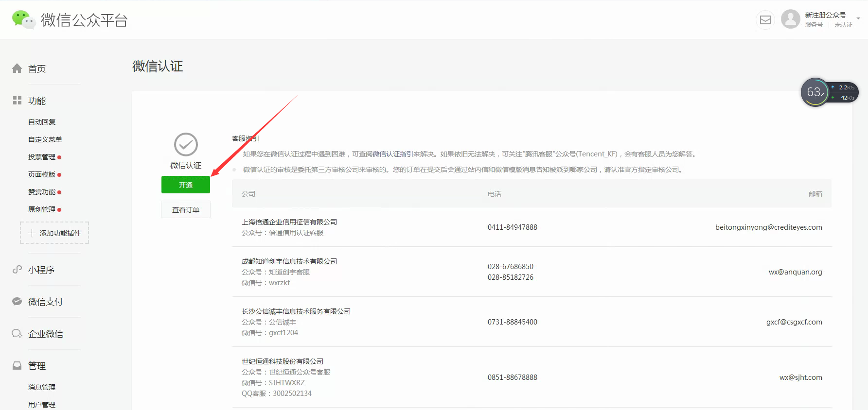
Task: Click 长沙公信诚丰信息技术服务有限公司 company name
Action: pyautogui.click(x=296, y=311)
